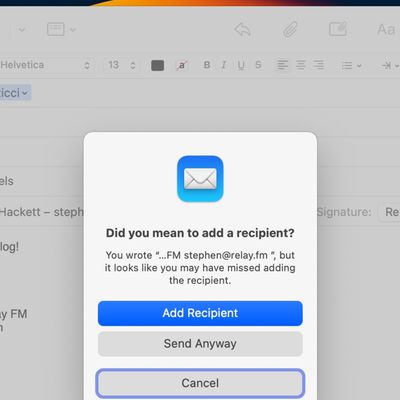Viewport: 400px width, 400px height.
Task: Attach a file with the paperclip icon
Action: tap(290, 29)
